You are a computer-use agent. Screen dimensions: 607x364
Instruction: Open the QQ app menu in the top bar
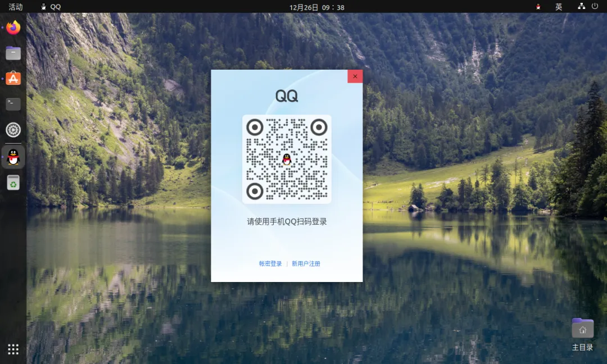point(51,7)
